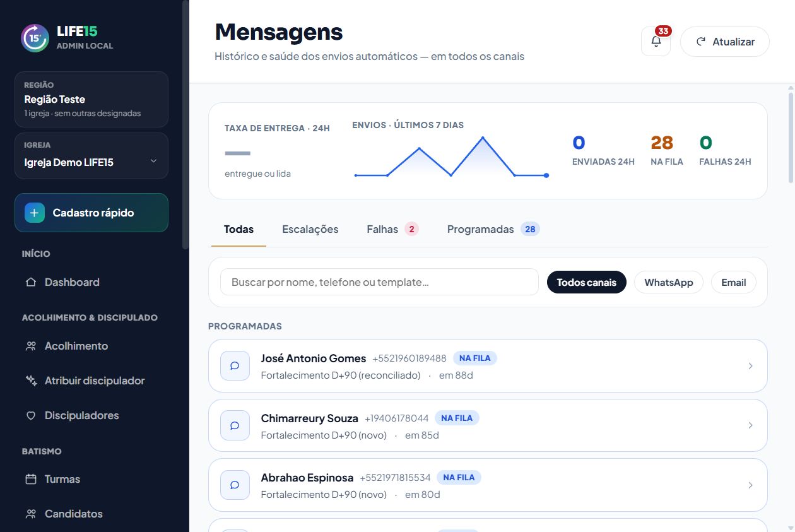Image resolution: width=795 pixels, height=532 pixels.
Task: Click the Atribuir discipulador sparkle icon
Action: (x=30, y=381)
